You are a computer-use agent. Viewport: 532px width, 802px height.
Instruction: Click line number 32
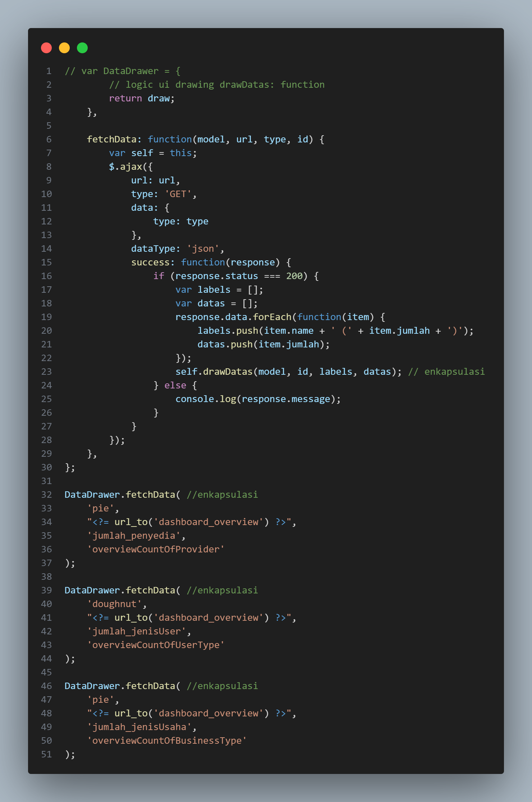46,495
